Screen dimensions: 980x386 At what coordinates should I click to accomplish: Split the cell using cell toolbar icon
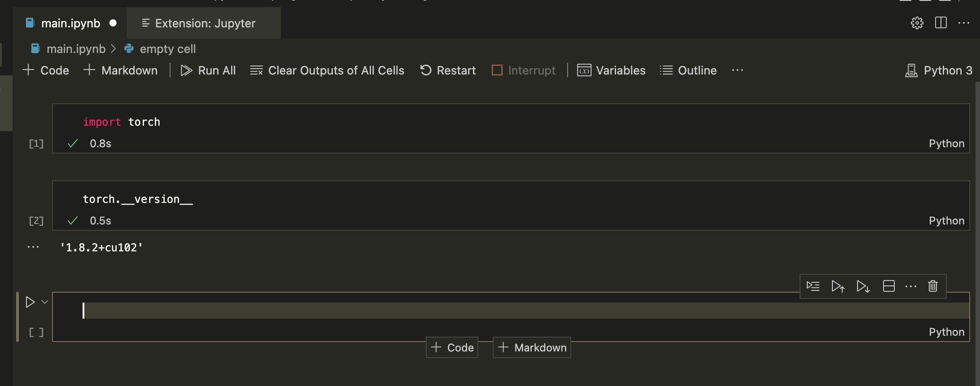pos(888,286)
